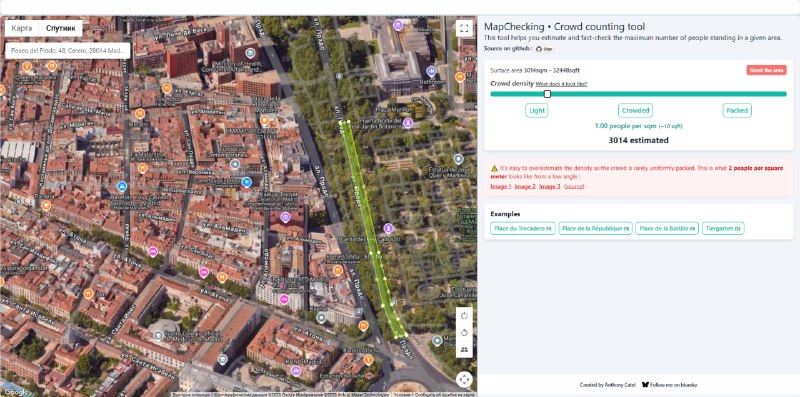Image resolution: width=800 pixels, height=397 pixels.
Task: Click the blue shopping marker on map
Action: 247,182
